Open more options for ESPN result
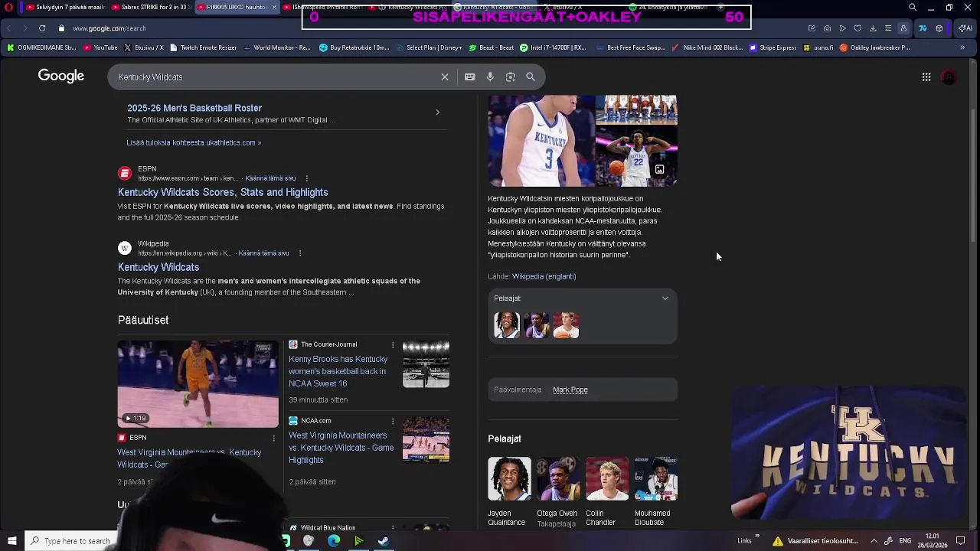This screenshot has height=551, width=980. click(x=307, y=178)
